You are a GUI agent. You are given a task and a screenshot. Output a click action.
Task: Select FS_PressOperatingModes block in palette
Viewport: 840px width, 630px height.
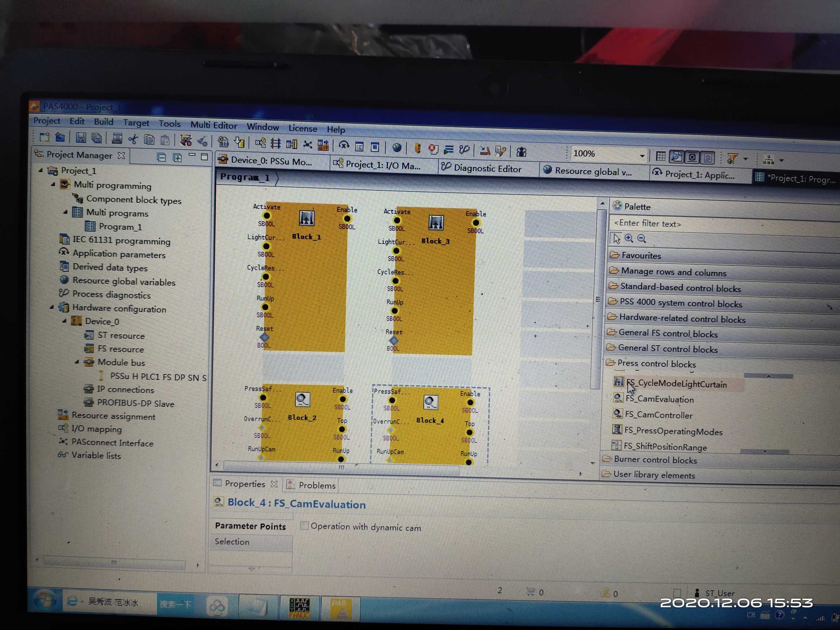(673, 431)
